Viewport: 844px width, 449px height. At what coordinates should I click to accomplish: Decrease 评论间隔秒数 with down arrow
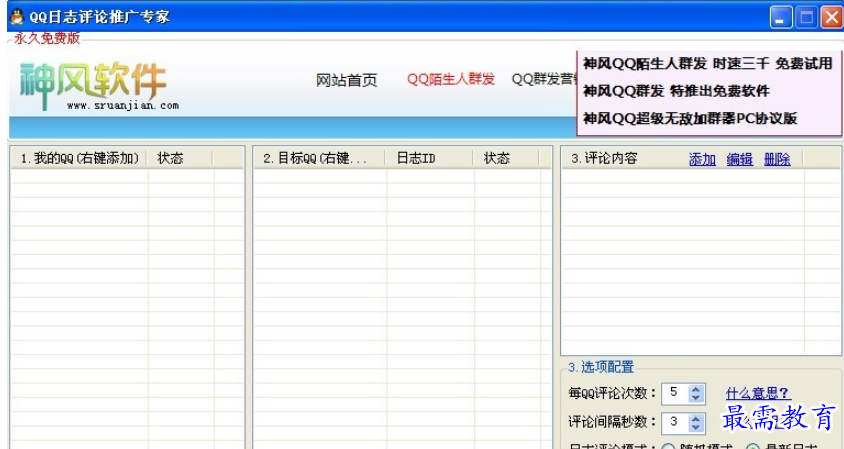tap(696, 427)
